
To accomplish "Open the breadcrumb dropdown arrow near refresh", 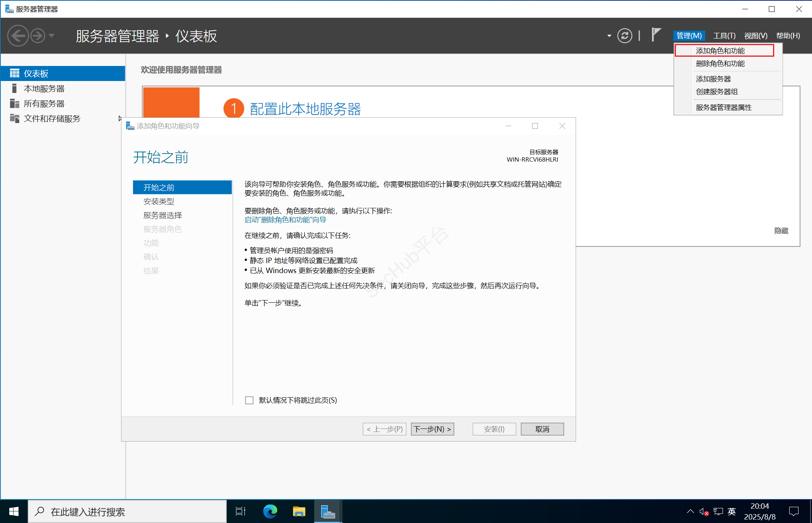I will click(608, 35).
